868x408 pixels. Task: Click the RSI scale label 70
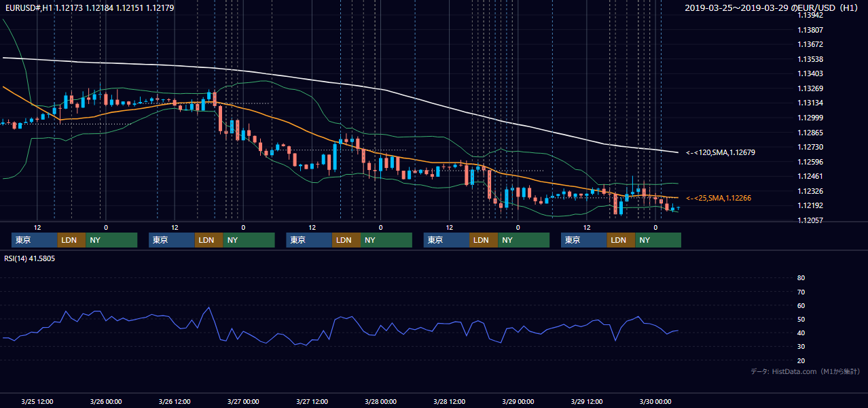point(801,292)
